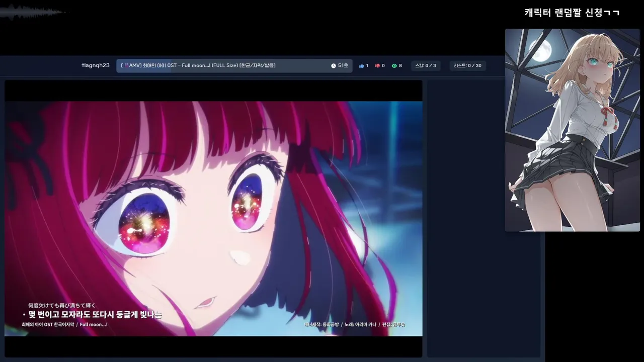The width and height of the screenshot is (644, 362).
Task: Click the 리스트: 0 / 30 button
Action: click(467, 66)
